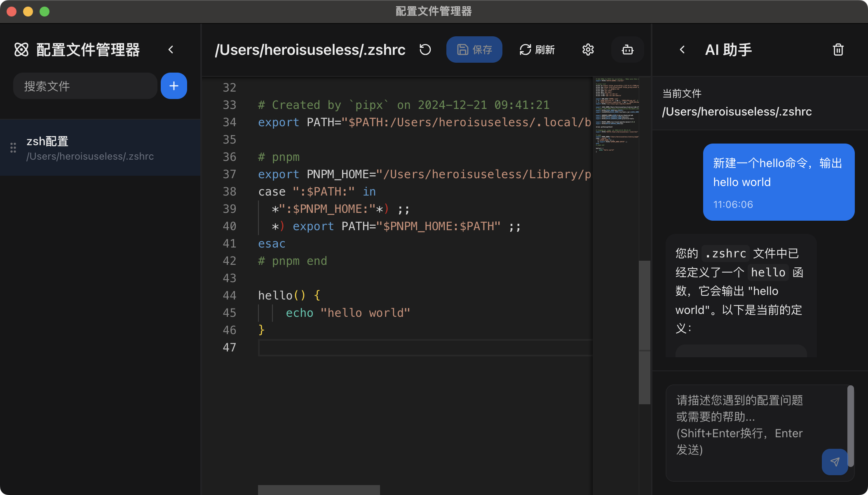Collapse the left sidebar with the chevron
Viewport: 868px width, 495px height.
pos(171,49)
